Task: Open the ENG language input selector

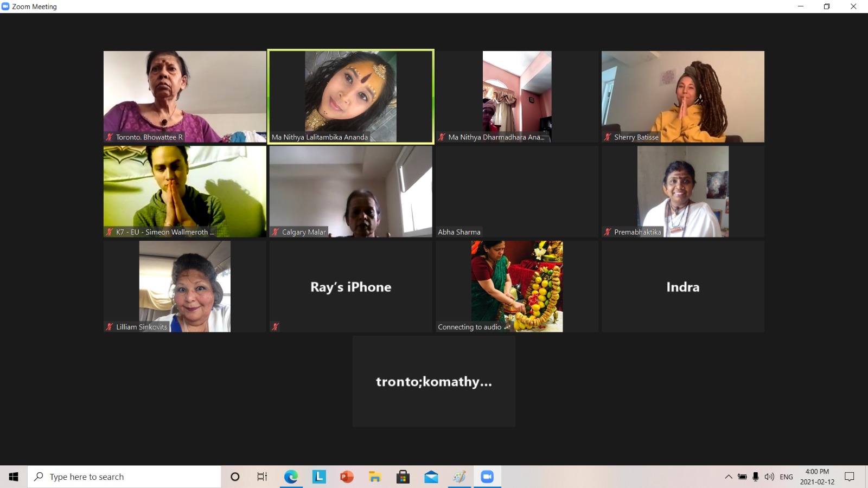Action: point(786,477)
